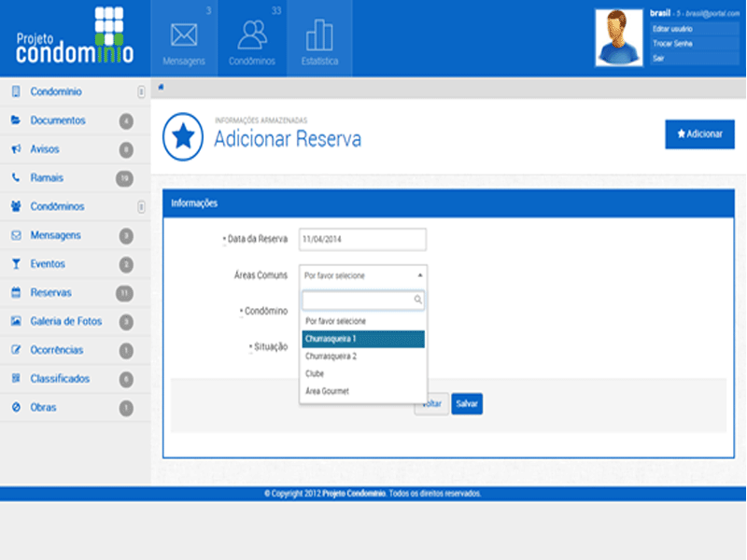Open the Estatística bar chart icon
The width and height of the screenshot is (747, 560).
pos(319,35)
